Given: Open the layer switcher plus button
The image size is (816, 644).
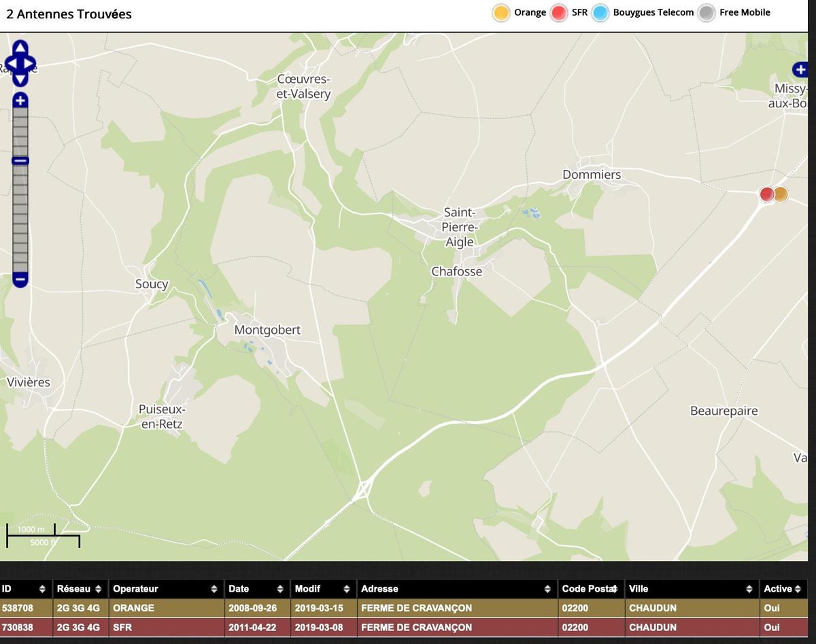Looking at the screenshot, I should coord(800,69).
